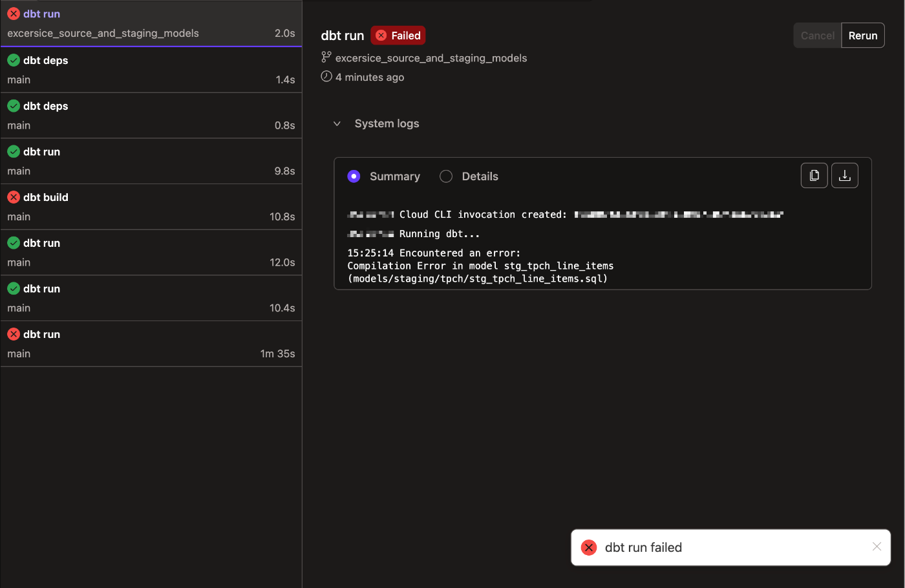Click the failed icon of the dbt build entry

pos(14,197)
